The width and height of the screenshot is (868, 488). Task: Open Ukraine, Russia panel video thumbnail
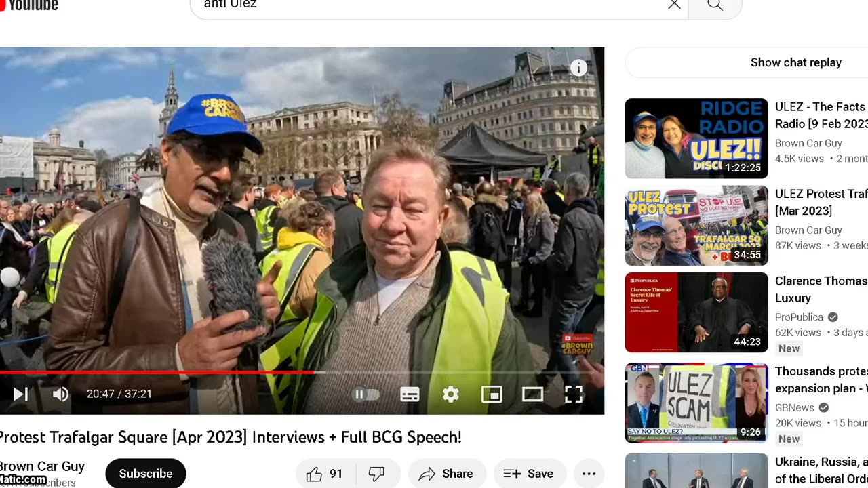(x=696, y=471)
